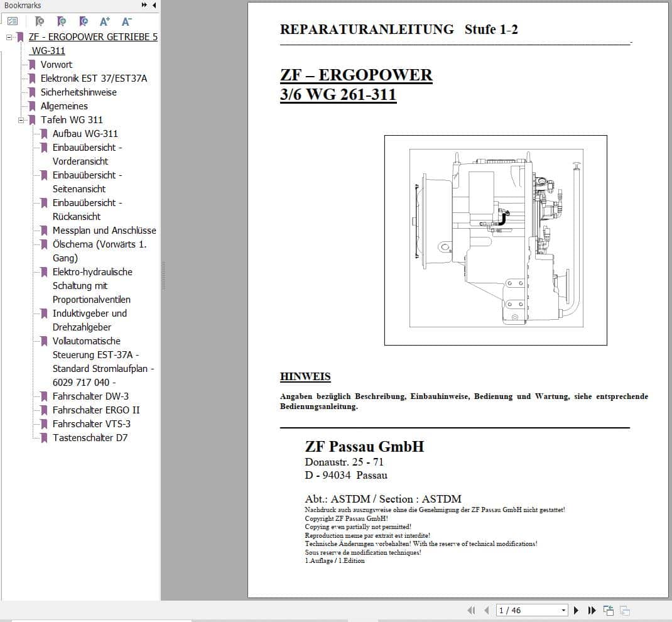Jump to the last page
672x622 pixels.
tap(592, 610)
